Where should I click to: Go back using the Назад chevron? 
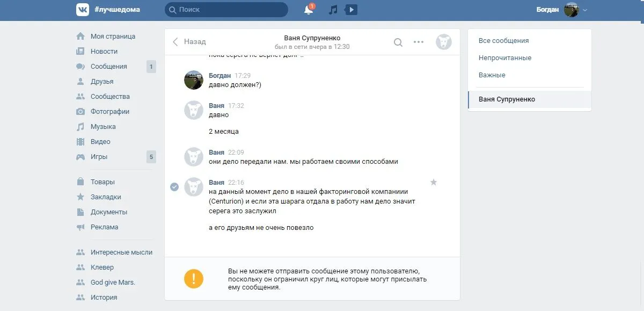tap(175, 42)
